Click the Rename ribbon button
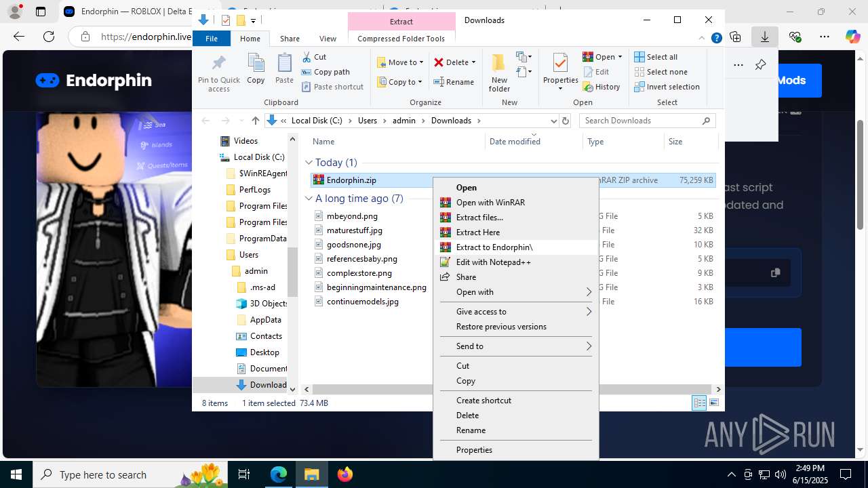Viewport: 868px width, 488px height. pos(454,82)
